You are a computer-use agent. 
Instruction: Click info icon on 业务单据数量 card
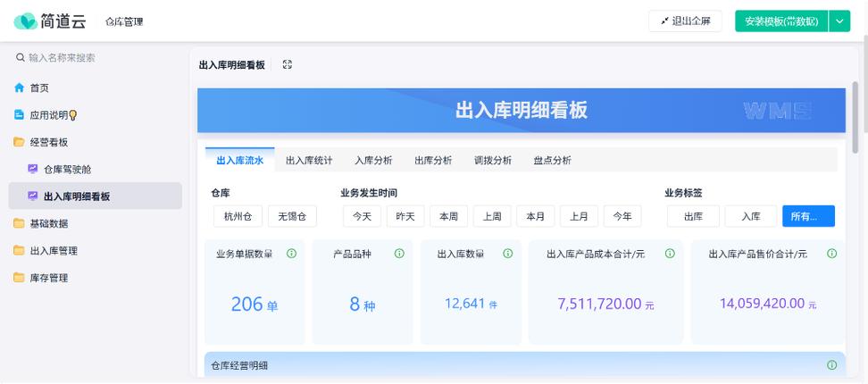point(291,254)
